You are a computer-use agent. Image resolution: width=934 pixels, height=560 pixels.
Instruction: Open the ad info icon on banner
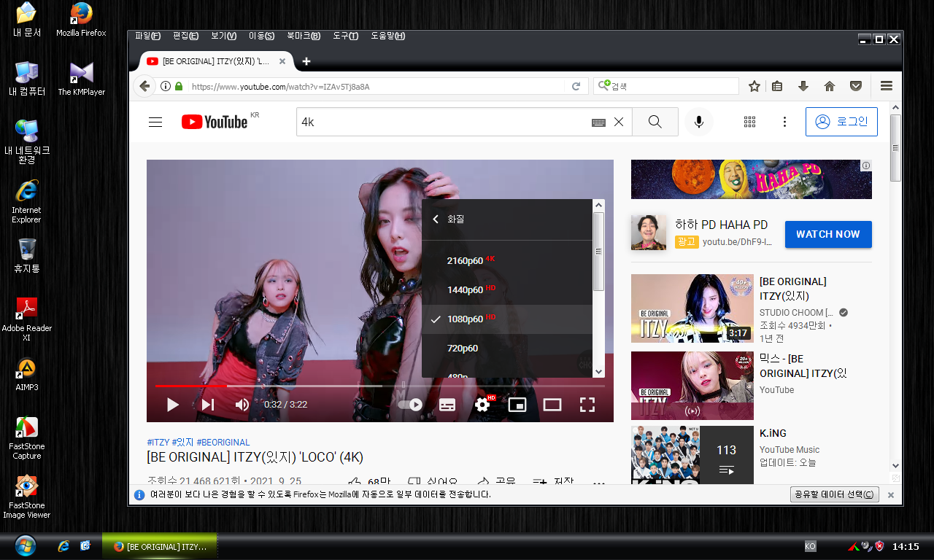click(866, 166)
